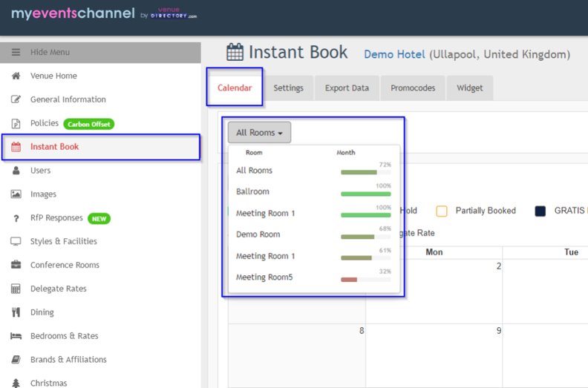Viewport: 588px width, 388px height.
Task: Click the Tue column header
Action: click(571, 252)
